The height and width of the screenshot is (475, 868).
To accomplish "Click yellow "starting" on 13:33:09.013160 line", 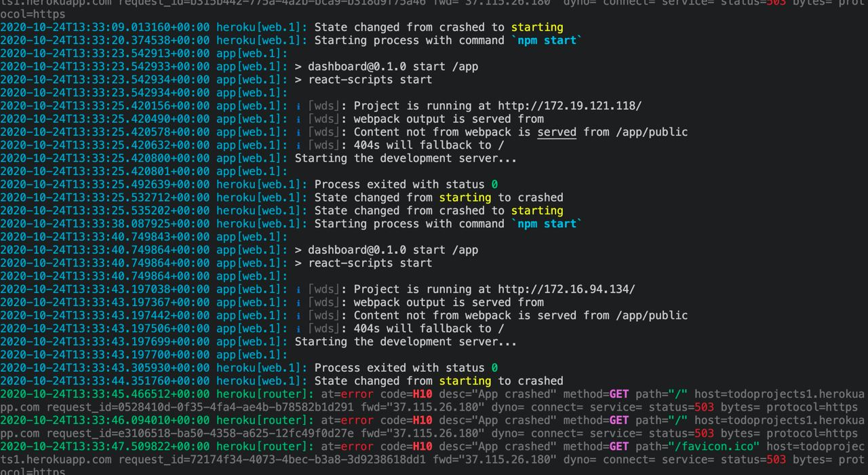I will click(x=537, y=28).
